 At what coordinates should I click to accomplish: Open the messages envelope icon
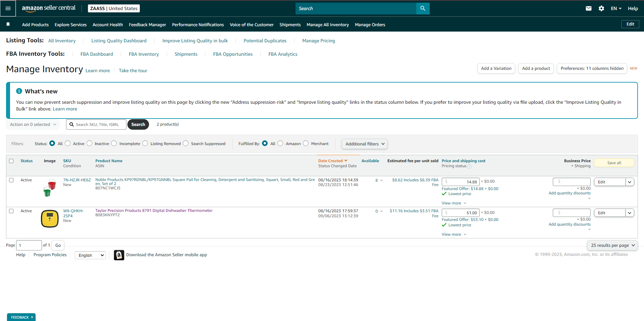tap(589, 8)
